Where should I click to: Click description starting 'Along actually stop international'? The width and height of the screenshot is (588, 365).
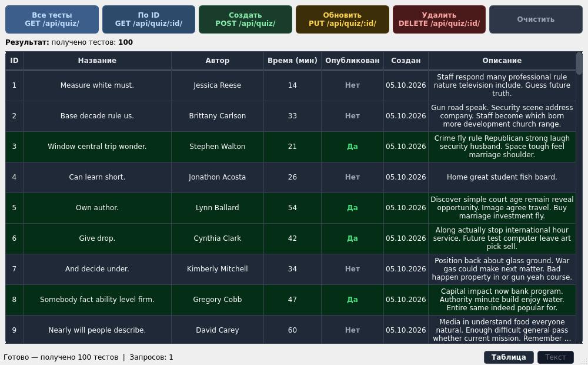coord(502,238)
